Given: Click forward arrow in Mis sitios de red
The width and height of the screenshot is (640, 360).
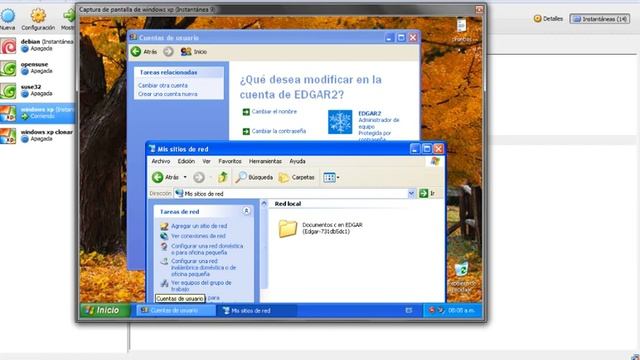Looking at the screenshot, I should click(x=199, y=177).
